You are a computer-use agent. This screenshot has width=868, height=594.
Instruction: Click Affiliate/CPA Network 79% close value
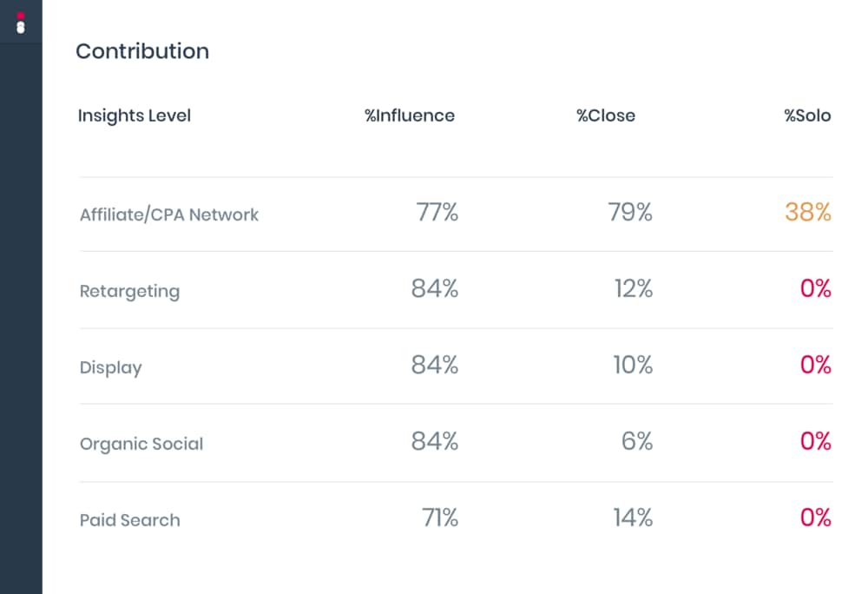(630, 212)
